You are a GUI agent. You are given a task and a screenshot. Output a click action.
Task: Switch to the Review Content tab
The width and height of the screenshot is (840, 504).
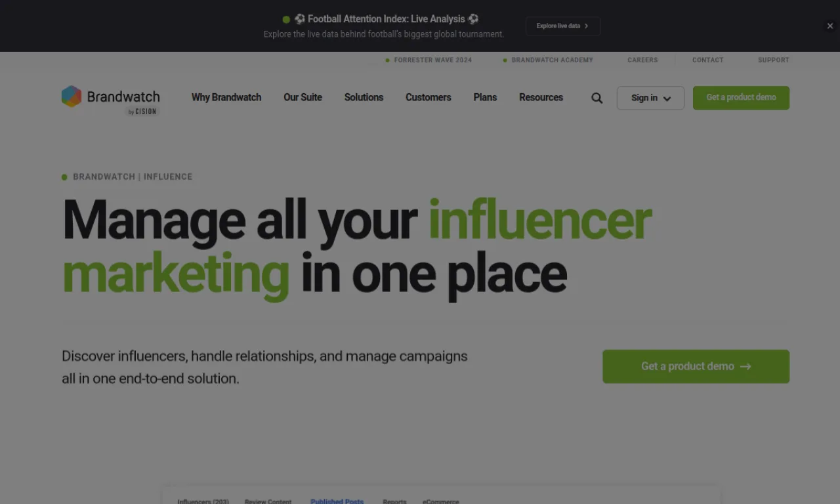pos(268,501)
